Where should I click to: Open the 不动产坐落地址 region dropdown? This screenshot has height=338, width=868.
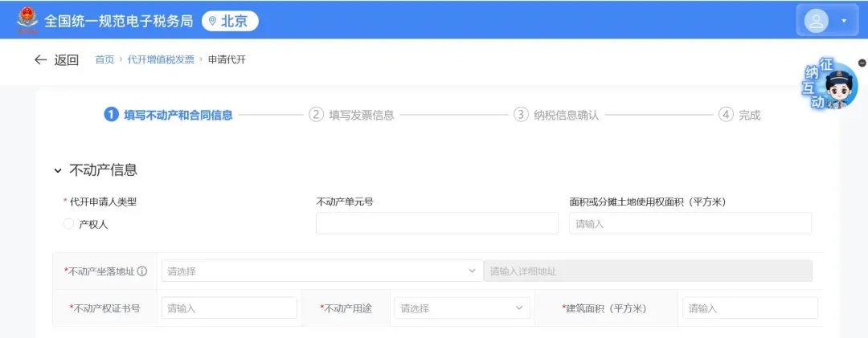click(321, 271)
